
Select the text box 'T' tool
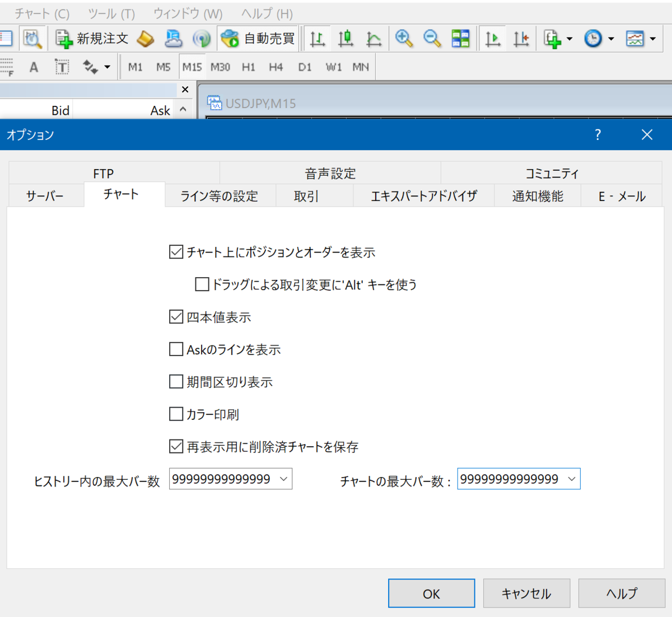[62, 68]
